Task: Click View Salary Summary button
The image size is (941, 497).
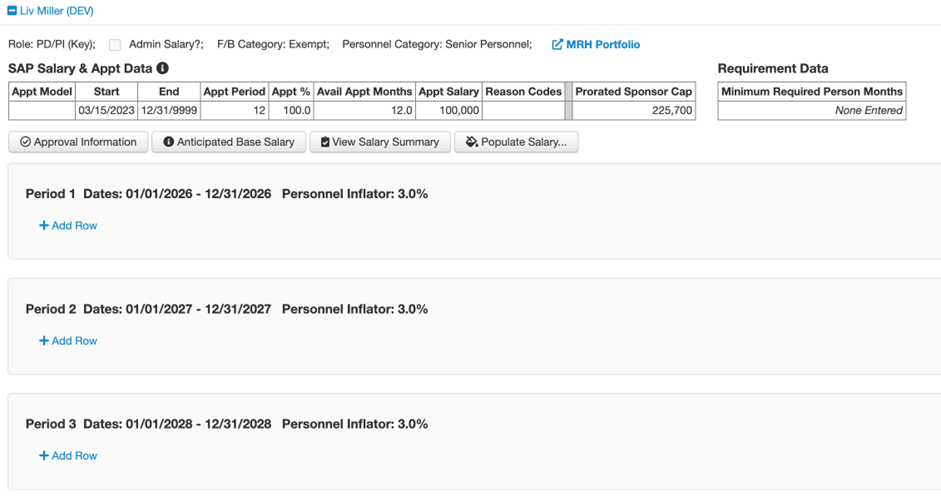Action: [379, 142]
